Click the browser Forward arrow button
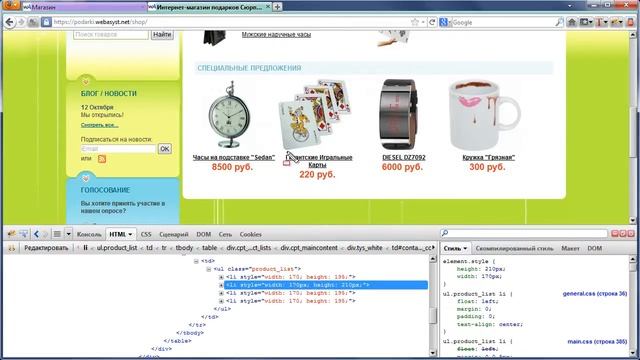The image size is (640, 360). click(21, 22)
